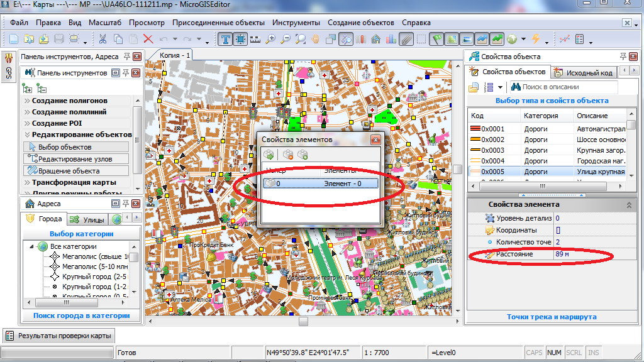Click the red X delete icon
This screenshot has height=362, width=644.
coord(148,39)
